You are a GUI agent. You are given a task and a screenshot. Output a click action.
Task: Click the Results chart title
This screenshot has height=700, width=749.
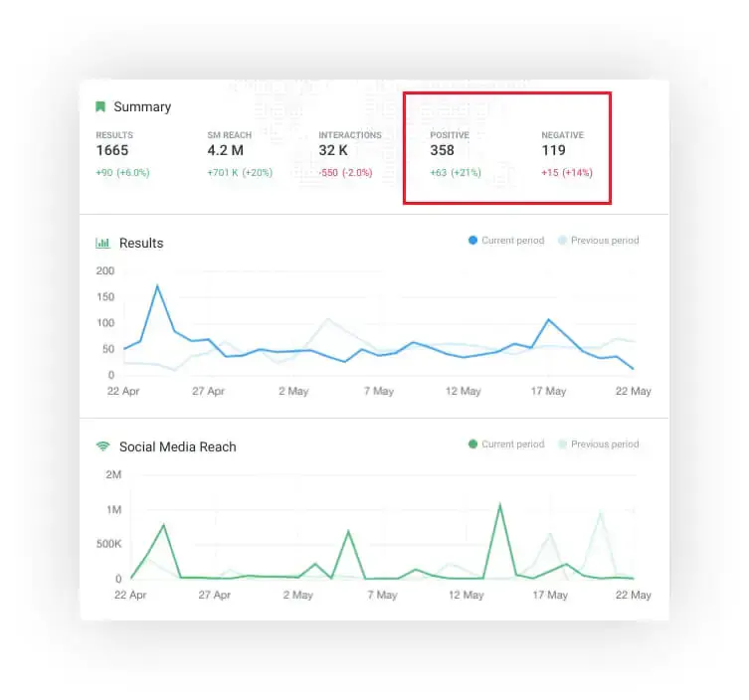(x=141, y=244)
